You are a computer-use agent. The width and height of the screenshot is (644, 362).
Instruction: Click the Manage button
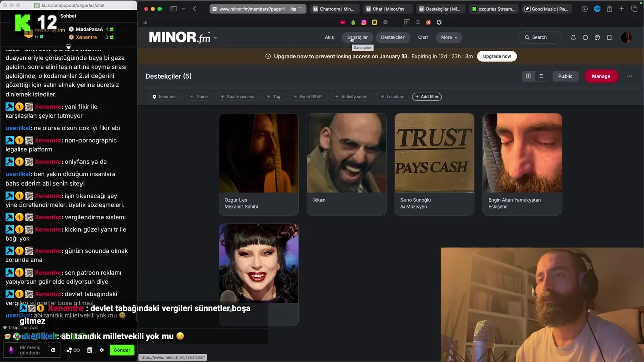601,76
